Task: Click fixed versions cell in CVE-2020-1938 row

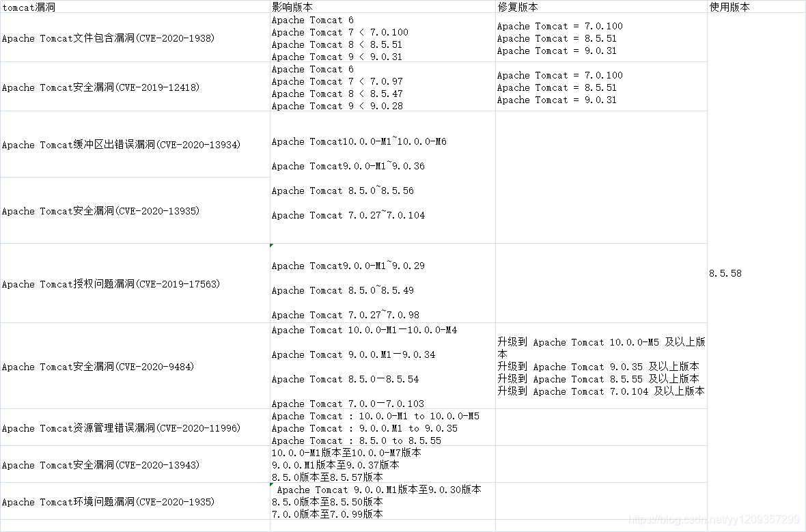Action: (x=601, y=38)
